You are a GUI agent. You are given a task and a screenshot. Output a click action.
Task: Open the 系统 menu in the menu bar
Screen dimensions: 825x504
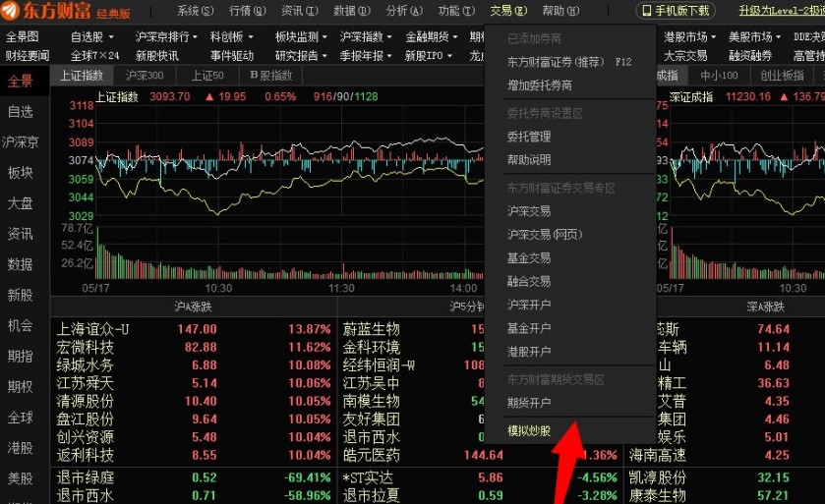195,11
